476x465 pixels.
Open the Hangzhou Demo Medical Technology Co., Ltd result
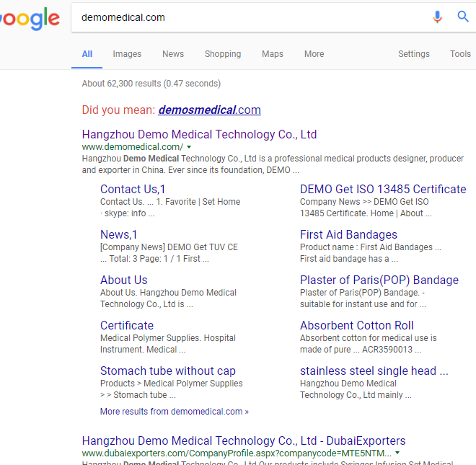199,135
